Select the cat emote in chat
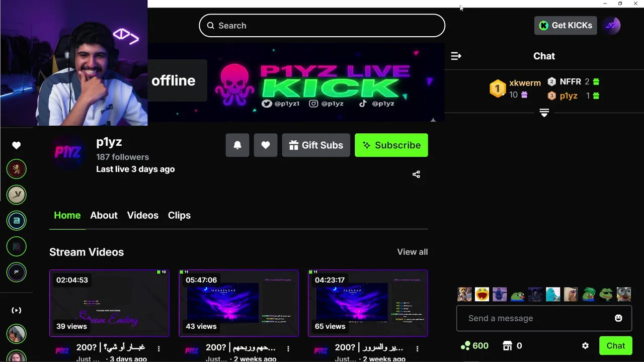This screenshot has height=362, width=644. click(464, 294)
